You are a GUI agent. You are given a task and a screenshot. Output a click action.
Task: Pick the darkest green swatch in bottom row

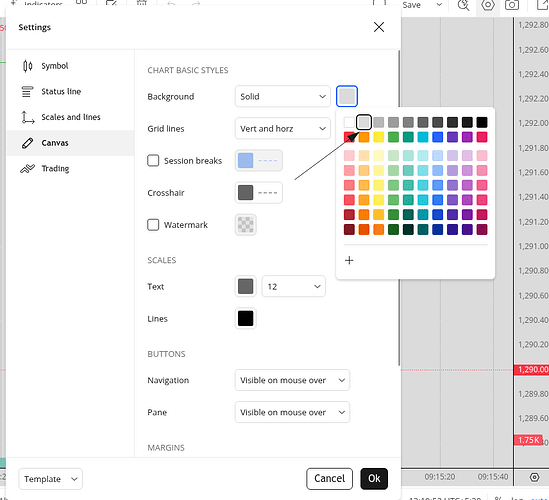coord(408,229)
